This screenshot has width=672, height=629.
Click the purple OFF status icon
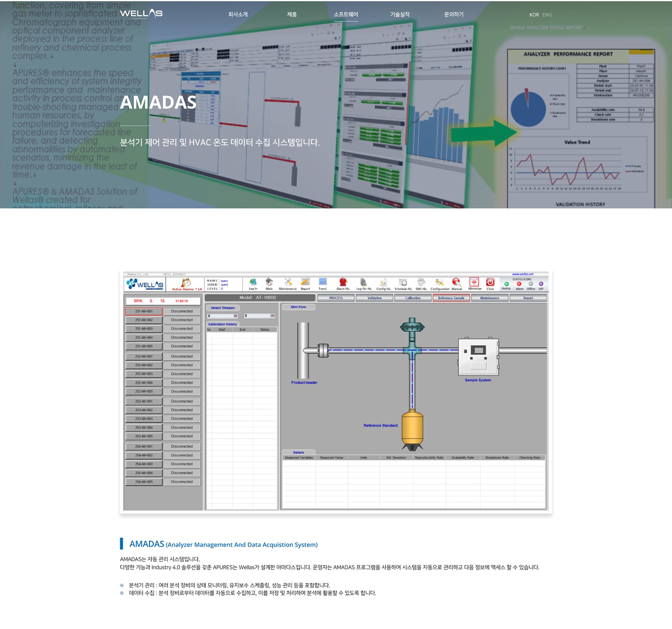click(541, 284)
